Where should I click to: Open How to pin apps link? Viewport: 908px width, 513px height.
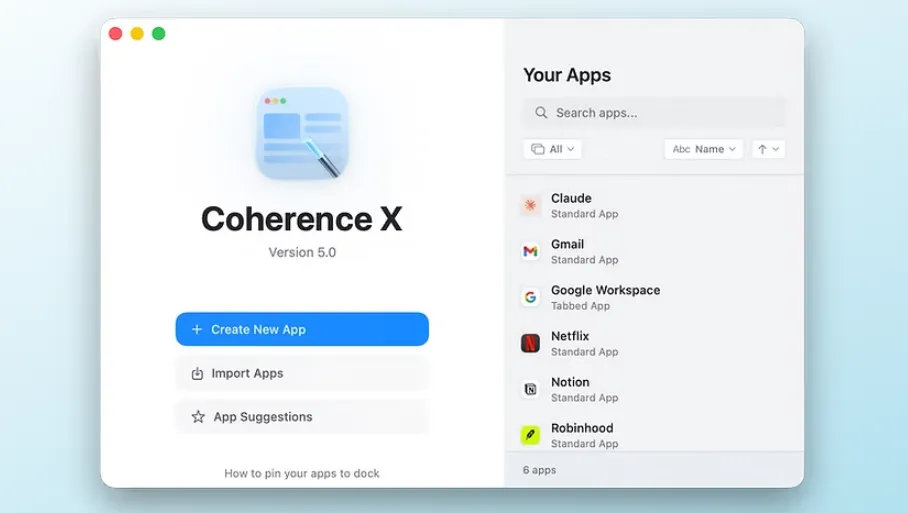(302, 473)
